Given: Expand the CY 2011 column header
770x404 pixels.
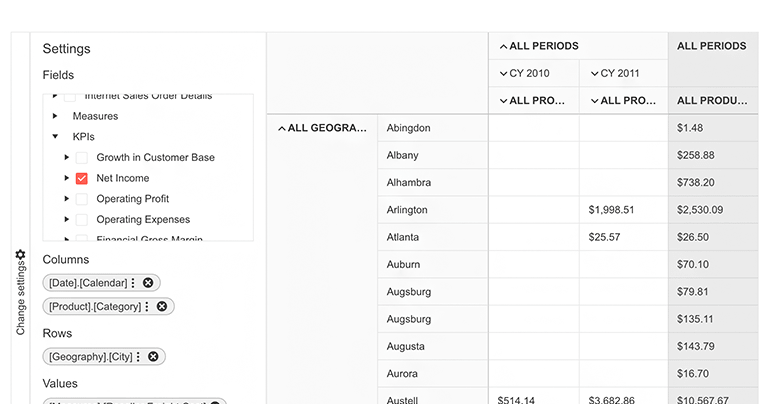Looking at the screenshot, I should pos(594,73).
